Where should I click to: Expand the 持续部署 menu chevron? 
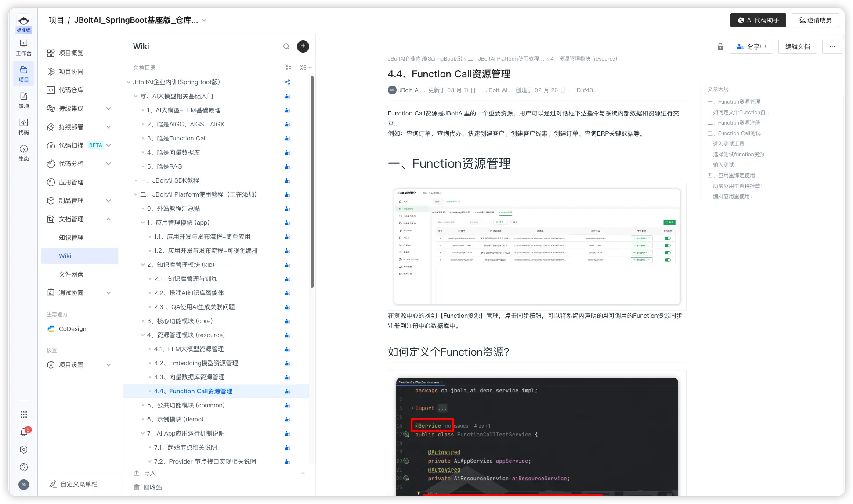pyautogui.click(x=108, y=127)
